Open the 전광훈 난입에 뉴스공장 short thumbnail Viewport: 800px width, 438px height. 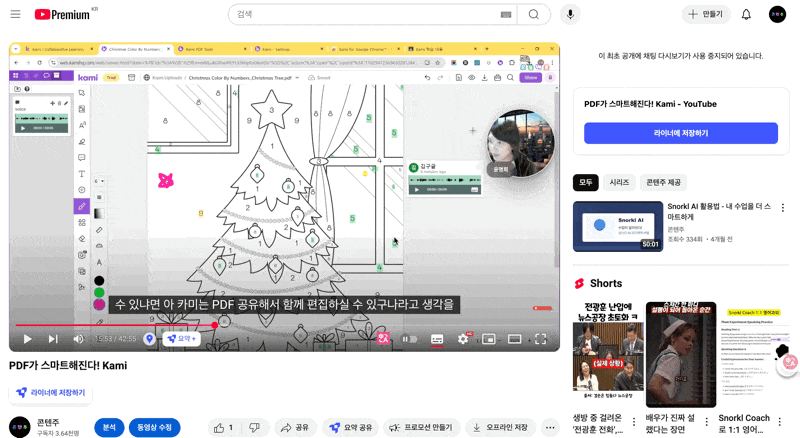coord(608,355)
